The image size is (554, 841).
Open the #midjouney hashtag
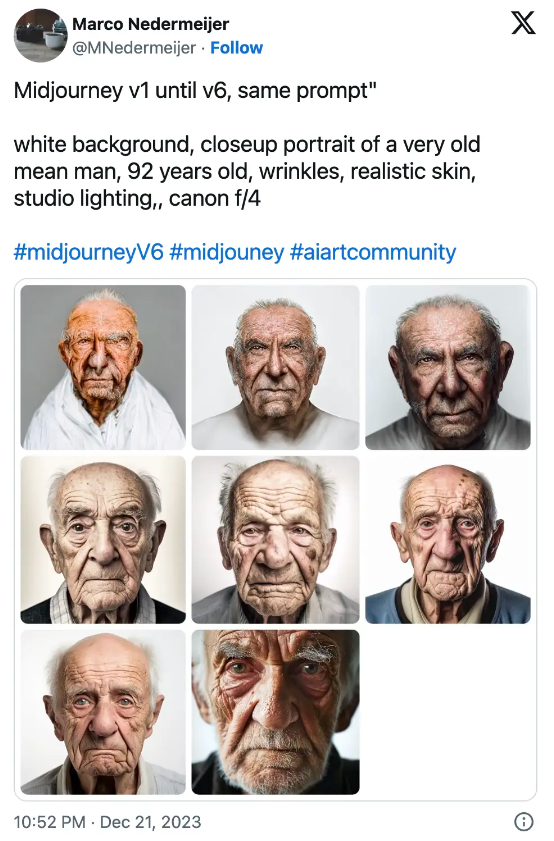pyautogui.click(x=226, y=252)
